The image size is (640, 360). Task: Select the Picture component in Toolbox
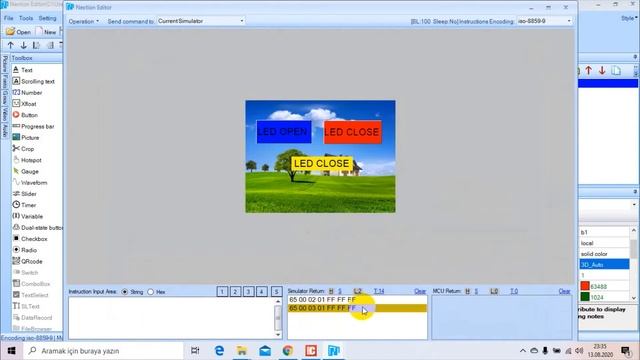point(26,138)
